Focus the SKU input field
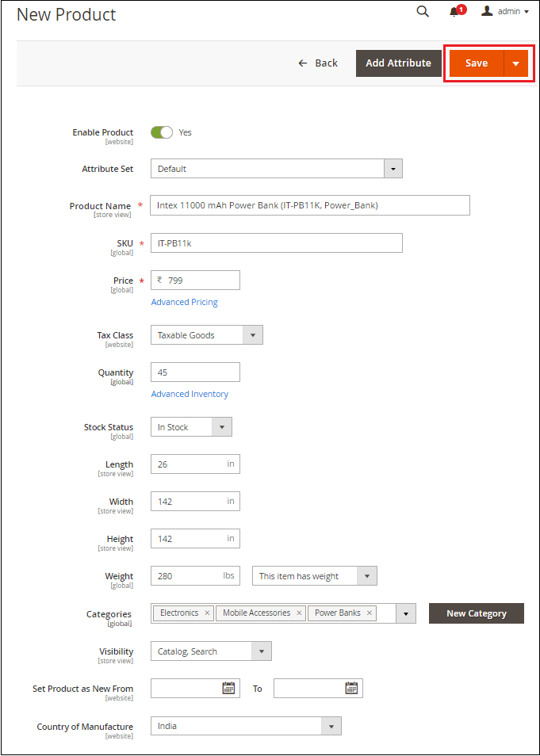Image resolution: width=540 pixels, height=756 pixels. (x=277, y=243)
